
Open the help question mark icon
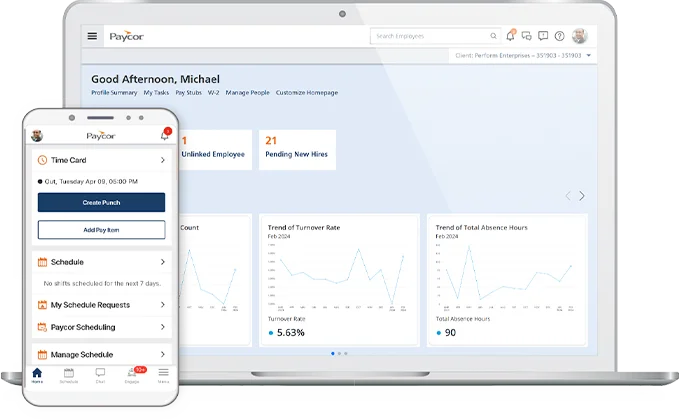559,36
